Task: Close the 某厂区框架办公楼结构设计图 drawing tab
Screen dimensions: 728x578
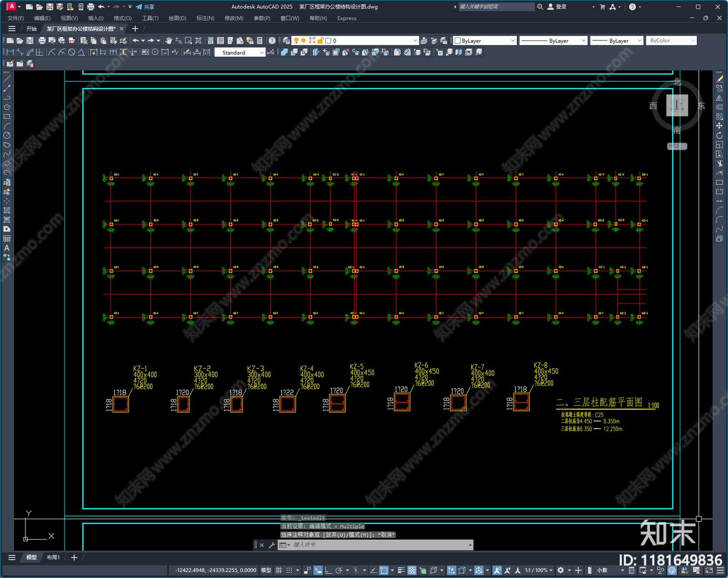Action: pos(121,29)
